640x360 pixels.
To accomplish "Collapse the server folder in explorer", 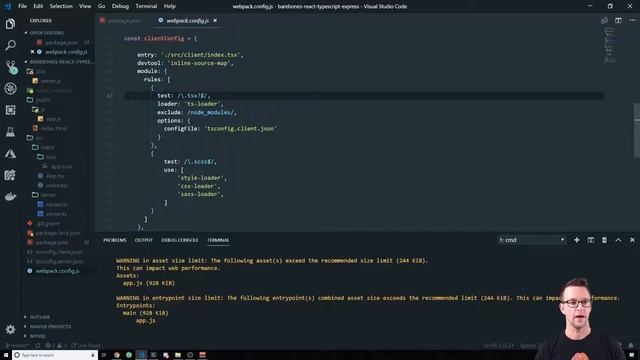I will tap(48, 195).
